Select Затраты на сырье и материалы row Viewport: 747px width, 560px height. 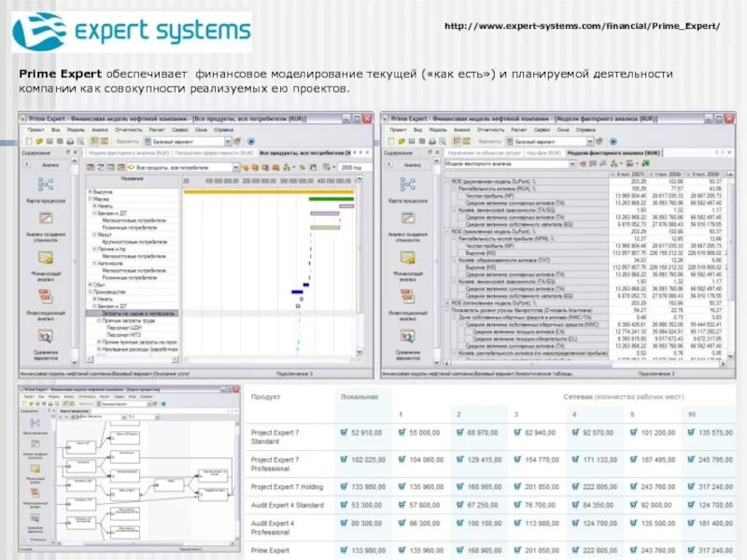pyautogui.click(x=133, y=314)
